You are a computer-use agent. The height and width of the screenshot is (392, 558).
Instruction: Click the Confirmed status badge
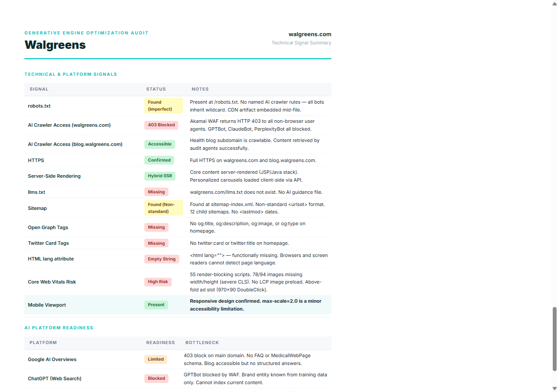coord(159,160)
